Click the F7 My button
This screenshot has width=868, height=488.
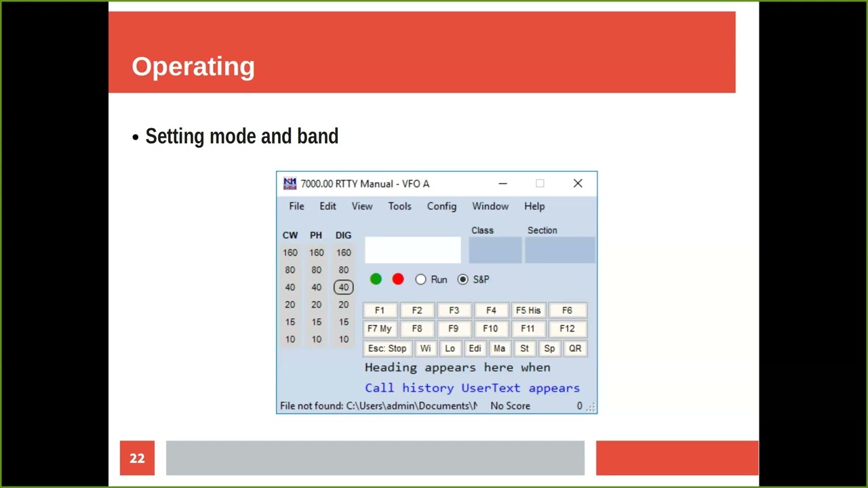380,329
